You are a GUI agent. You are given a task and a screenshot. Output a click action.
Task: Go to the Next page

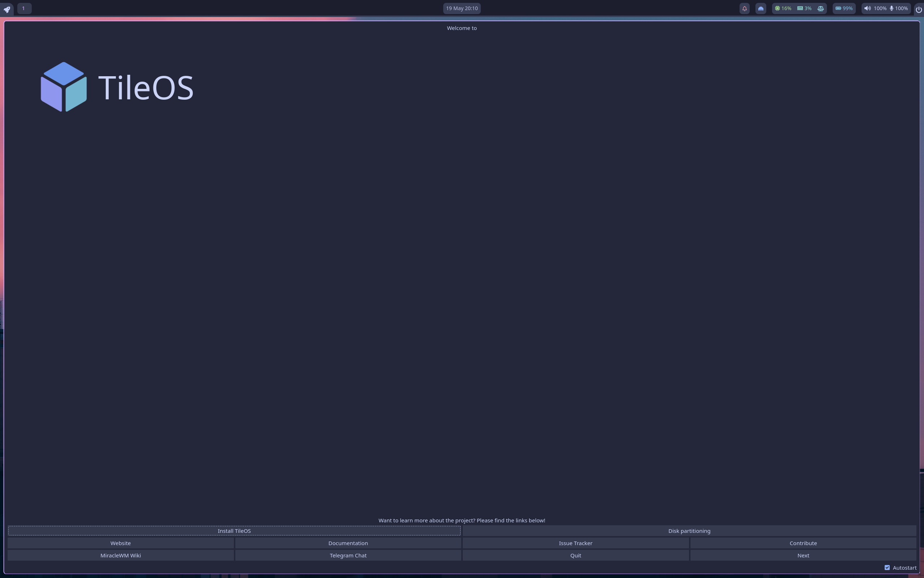click(803, 555)
